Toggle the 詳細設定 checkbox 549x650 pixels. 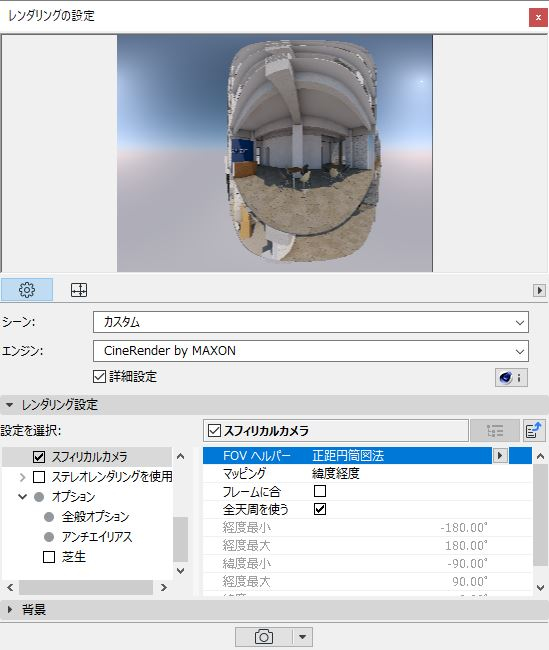(100, 376)
